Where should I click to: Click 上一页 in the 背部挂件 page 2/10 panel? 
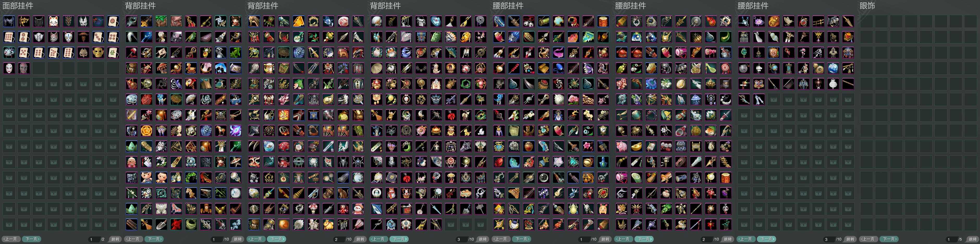(x=256, y=239)
